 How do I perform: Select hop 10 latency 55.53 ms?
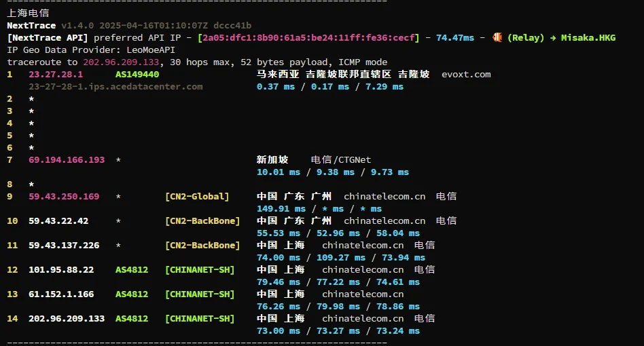coord(279,233)
